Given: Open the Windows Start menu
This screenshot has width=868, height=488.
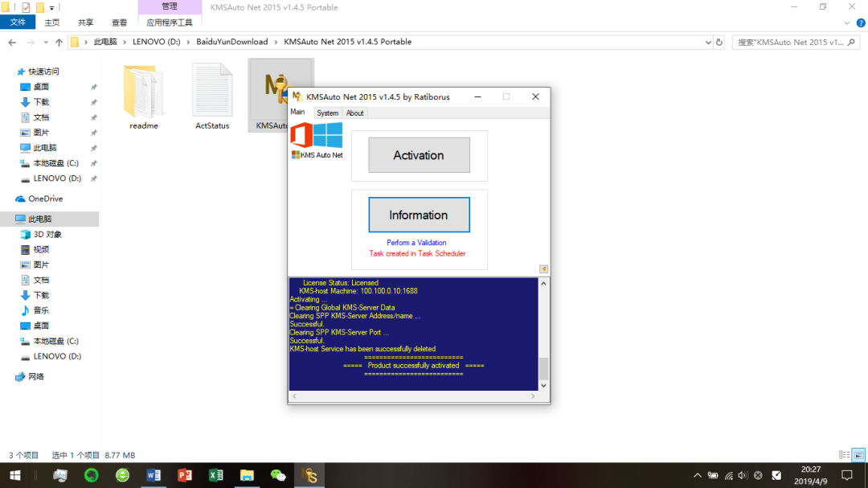Looking at the screenshot, I should pos(15,475).
